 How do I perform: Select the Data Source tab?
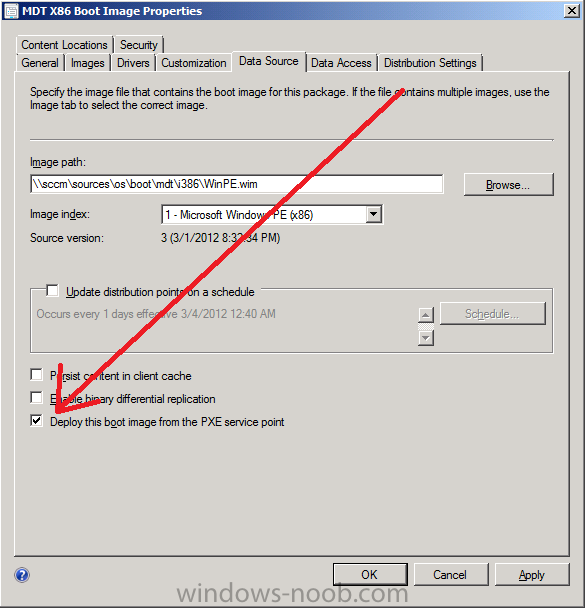(269, 61)
